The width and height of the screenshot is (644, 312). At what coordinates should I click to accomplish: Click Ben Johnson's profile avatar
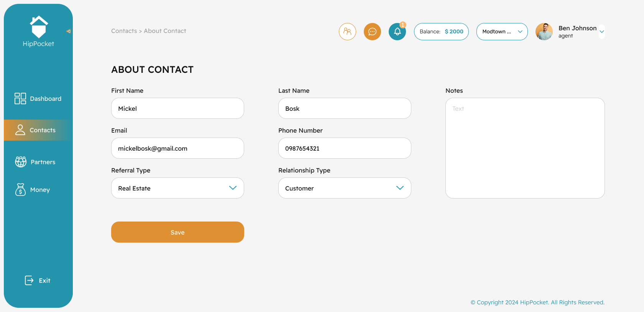point(544,31)
